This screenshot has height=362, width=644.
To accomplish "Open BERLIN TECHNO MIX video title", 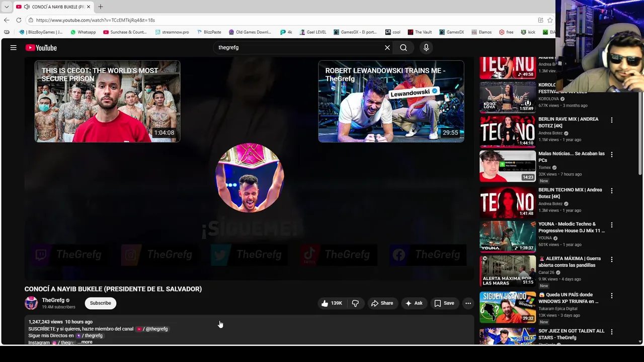I will [x=570, y=193].
